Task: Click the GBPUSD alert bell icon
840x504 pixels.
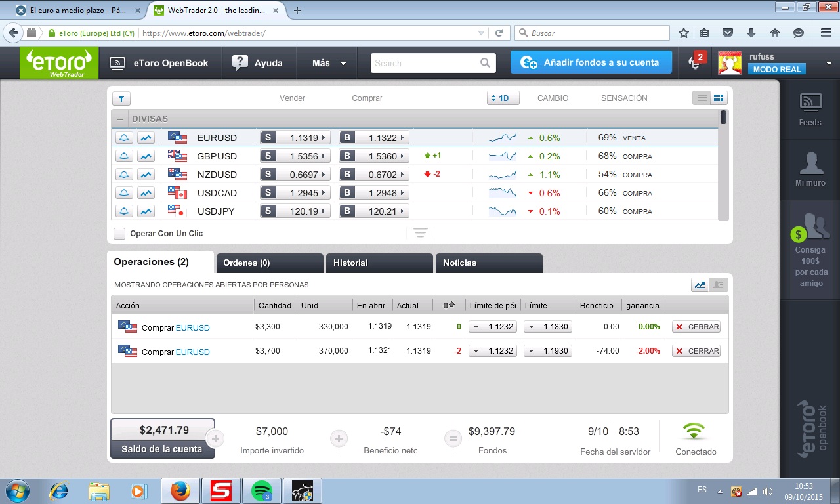Action: click(124, 156)
